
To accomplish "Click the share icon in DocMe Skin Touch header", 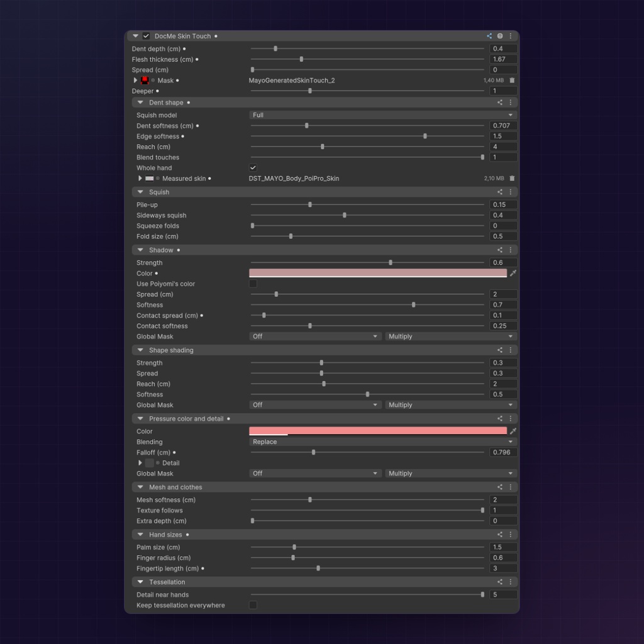I will pos(489,36).
